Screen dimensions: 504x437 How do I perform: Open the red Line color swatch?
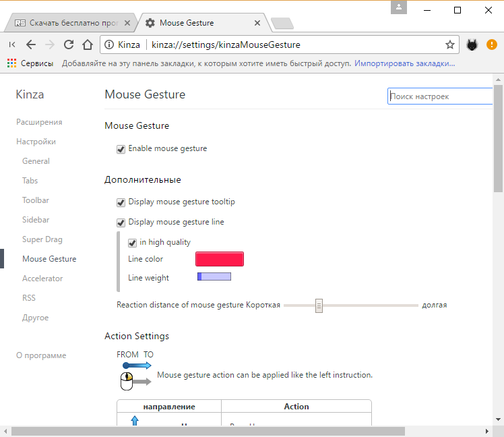pyautogui.click(x=220, y=259)
